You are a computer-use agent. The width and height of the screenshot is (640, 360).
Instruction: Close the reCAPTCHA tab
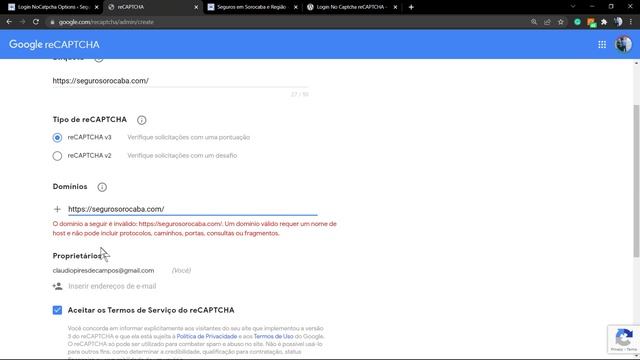(x=196, y=7)
